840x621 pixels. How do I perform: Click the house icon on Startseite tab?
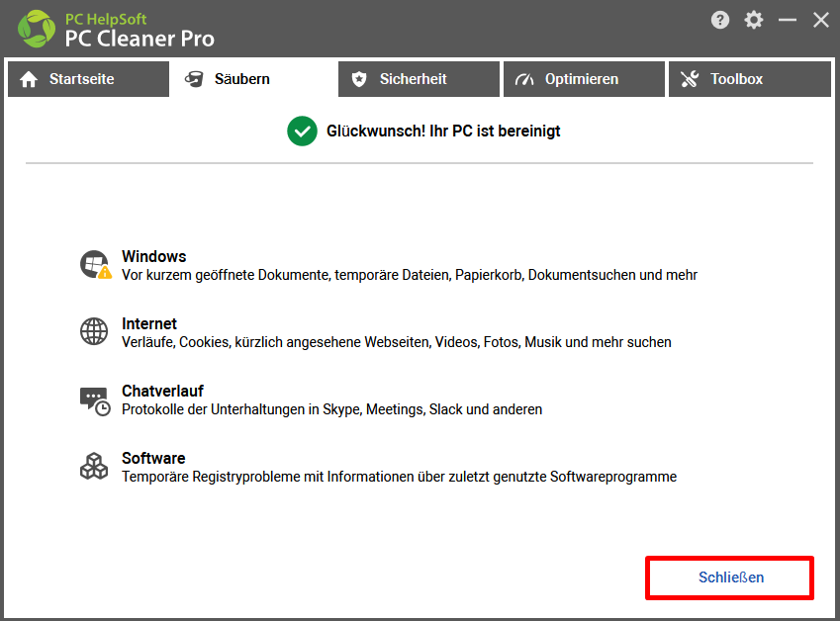click(29, 79)
